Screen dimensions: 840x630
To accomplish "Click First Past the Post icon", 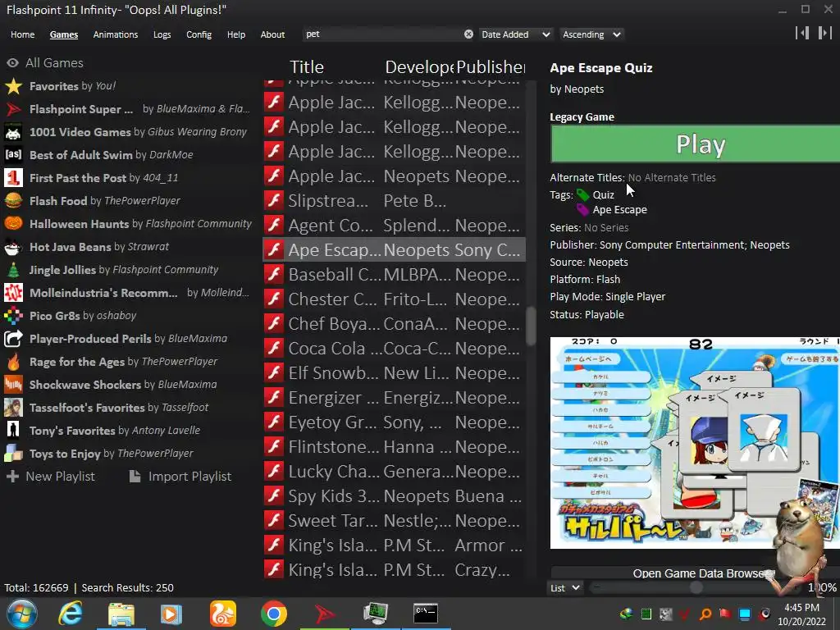I will 13,178.
